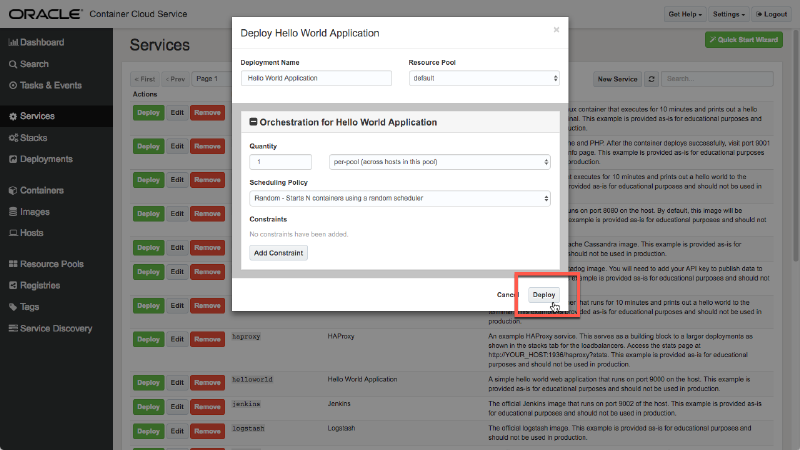This screenshot has height=450, width=800.
Task: Click the Deployment Name input field
Action: (x=316, y=78)
